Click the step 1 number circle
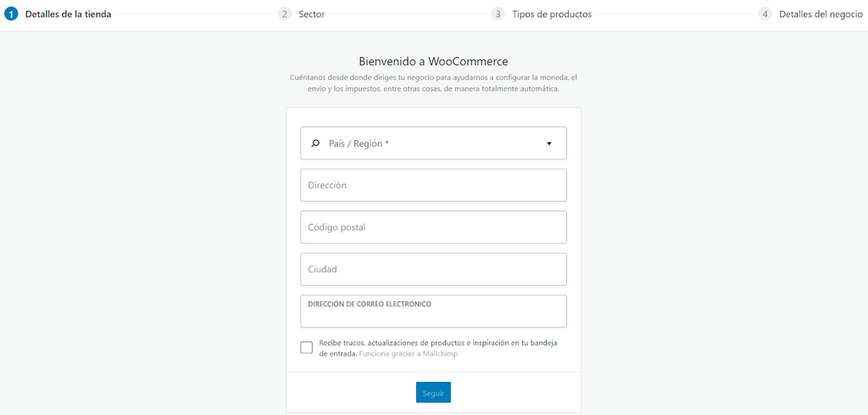This screenshot has width=868, height=415. 12,14
